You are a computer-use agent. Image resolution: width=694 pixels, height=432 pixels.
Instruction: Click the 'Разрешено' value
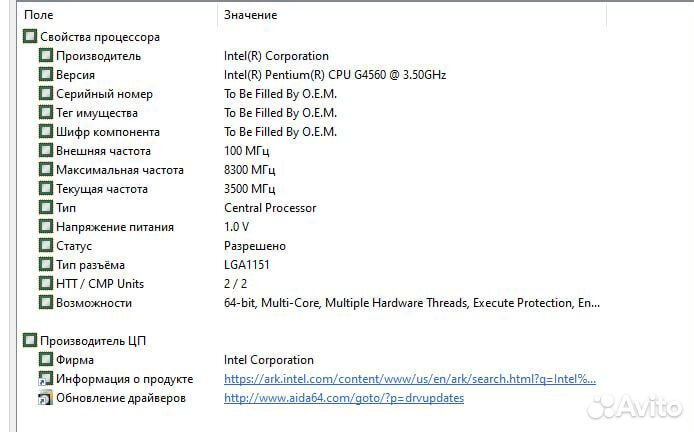[255, 246]
